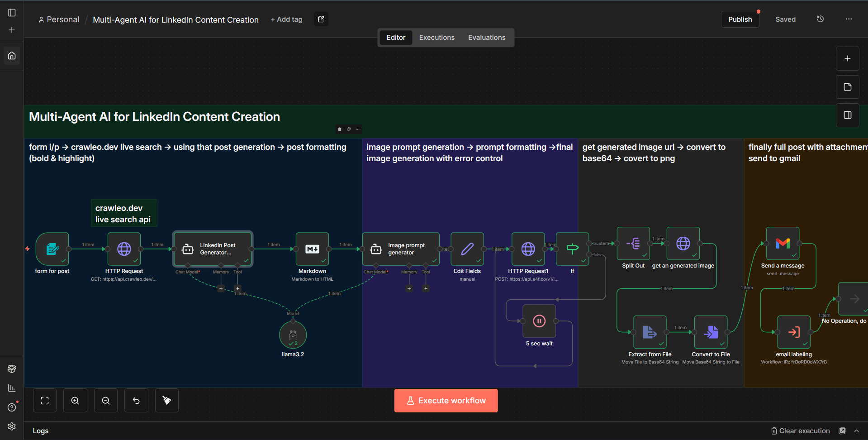Execute the workflow
This screenshot has height=440, width=868.
(x=446, y=400)
